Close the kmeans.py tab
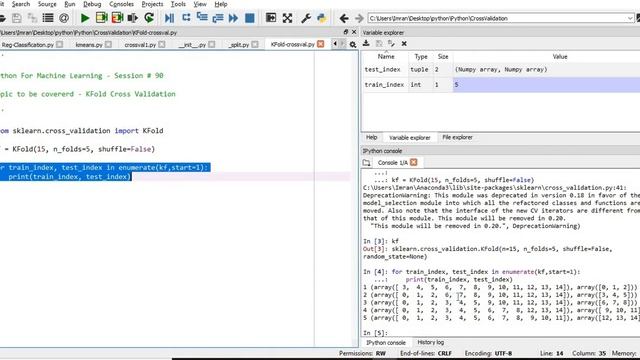The width and height of the screenshot is (640, 360). tap(108, 44)
